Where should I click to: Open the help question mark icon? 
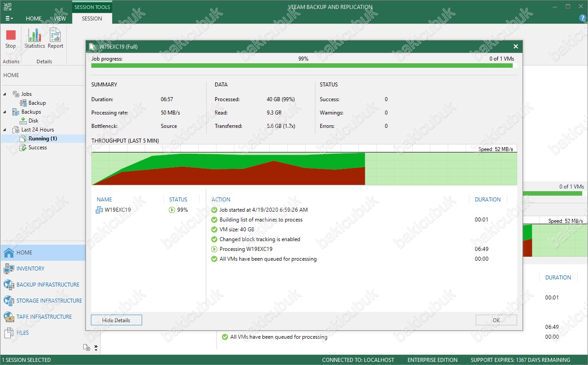pyautogui.click(x=582, y=18)
